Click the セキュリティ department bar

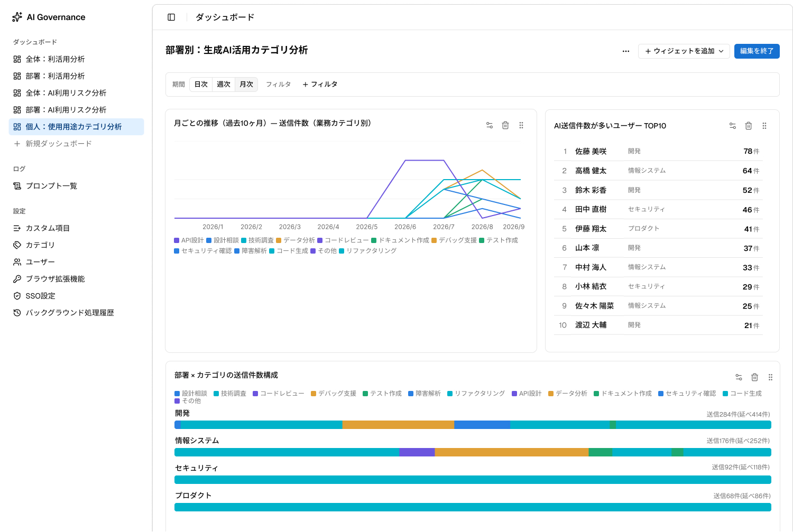click(473, 480)
